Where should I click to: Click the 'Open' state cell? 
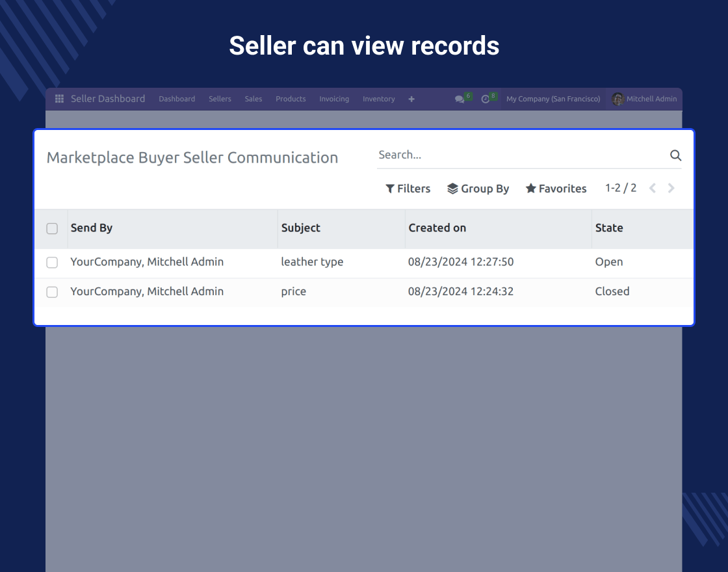click(608, 262)
